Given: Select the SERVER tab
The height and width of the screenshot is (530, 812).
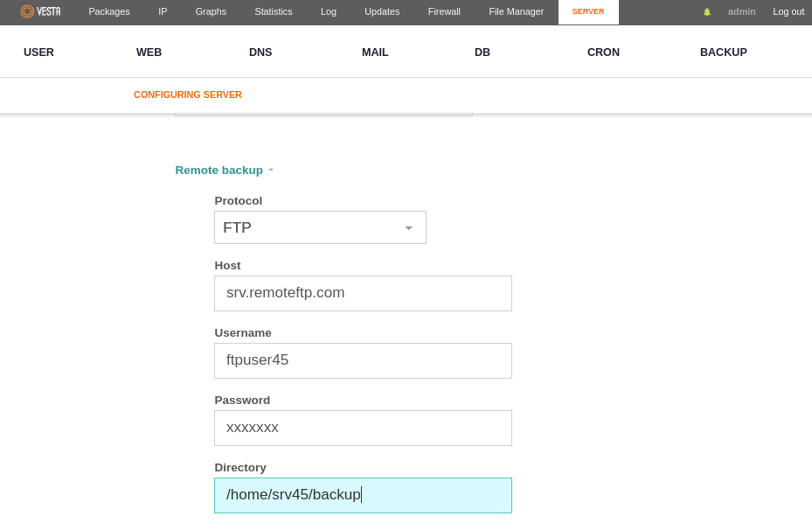Looking at the screenshot, I should tap(588, 12).
